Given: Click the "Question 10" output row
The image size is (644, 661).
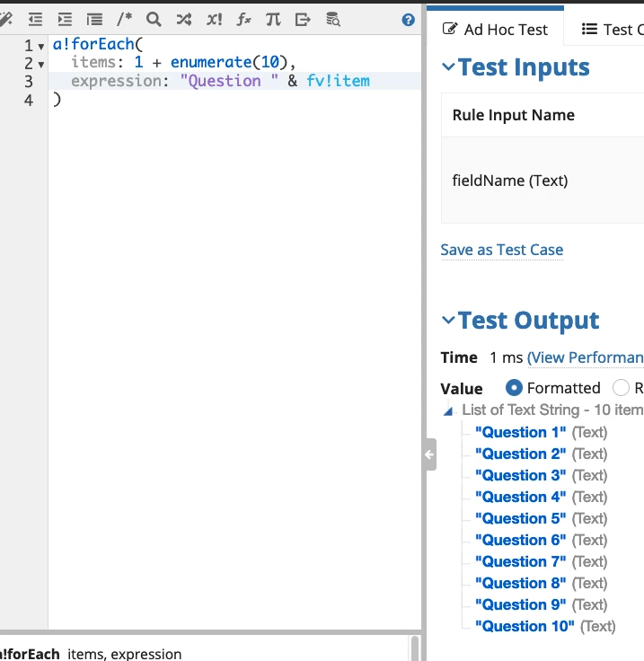Looking at the screenshot, I should 545,627.
